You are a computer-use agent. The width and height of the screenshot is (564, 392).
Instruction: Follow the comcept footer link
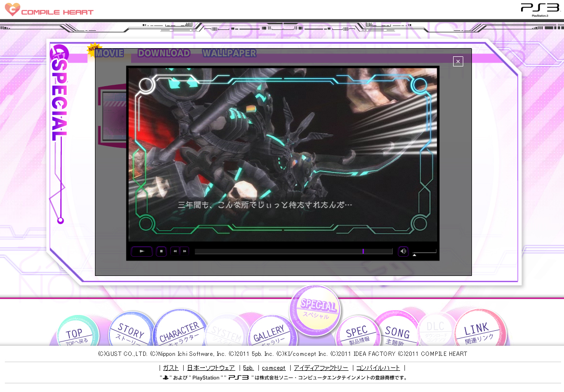pos(274,368)
